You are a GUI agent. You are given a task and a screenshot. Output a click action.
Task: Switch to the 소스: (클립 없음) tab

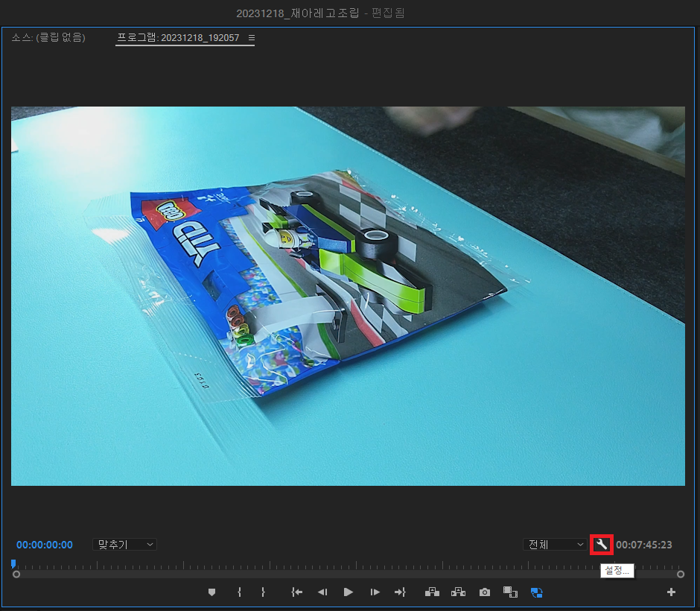click(48, 37)
